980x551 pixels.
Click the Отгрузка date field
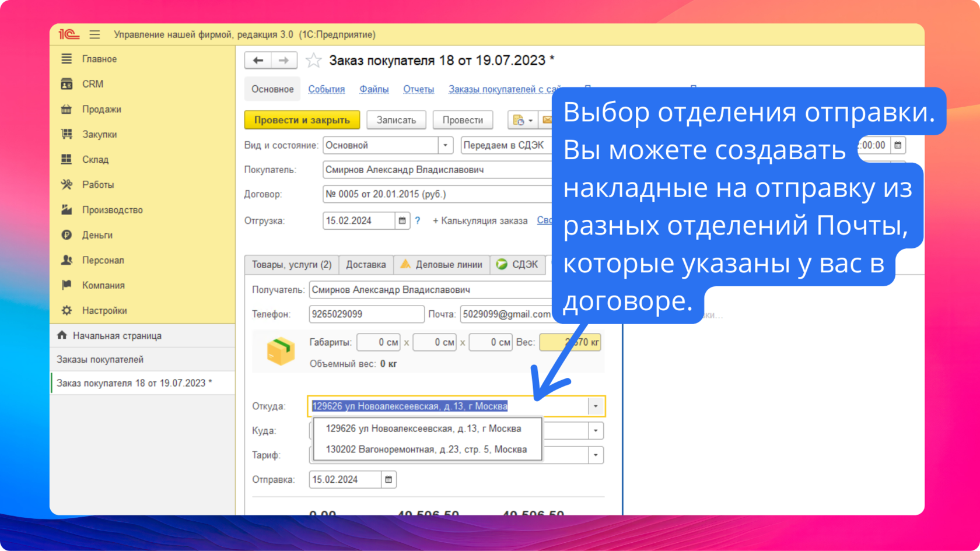click(358, 221)
